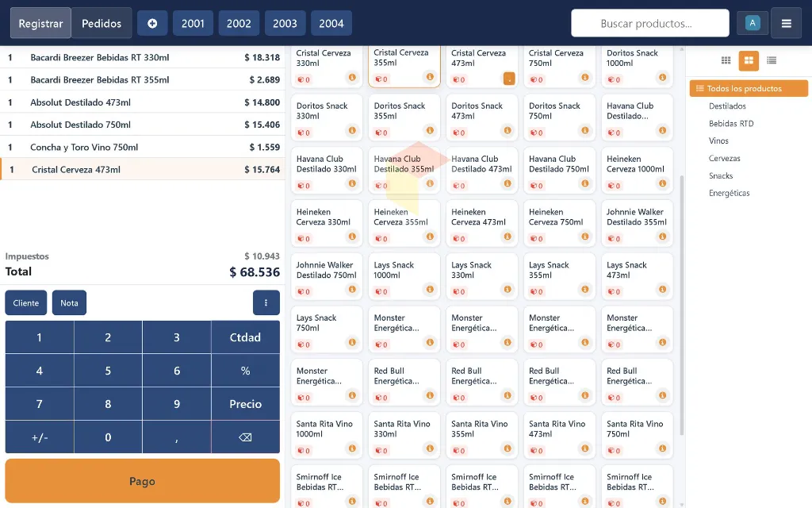Screen dimensions: 812x508
Task: Add Cristal Cerveza 355ml product
Action: tap(404, 66)
